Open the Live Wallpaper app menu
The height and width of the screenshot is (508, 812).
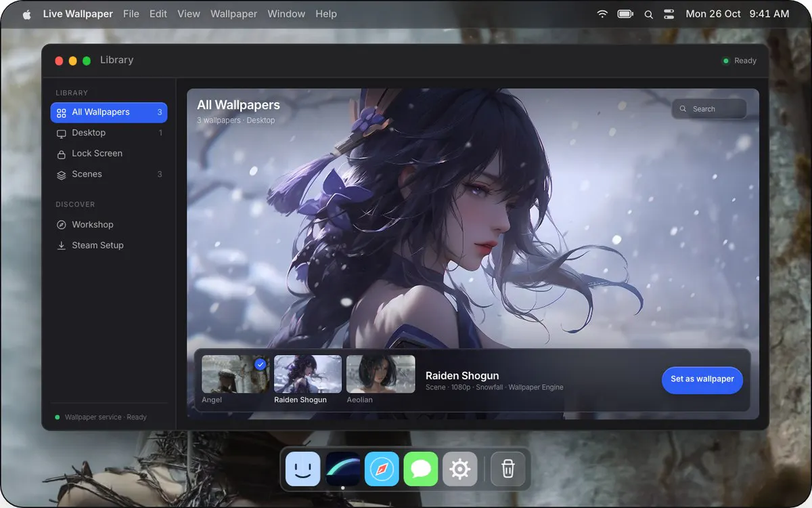click(x=78, y=14)
